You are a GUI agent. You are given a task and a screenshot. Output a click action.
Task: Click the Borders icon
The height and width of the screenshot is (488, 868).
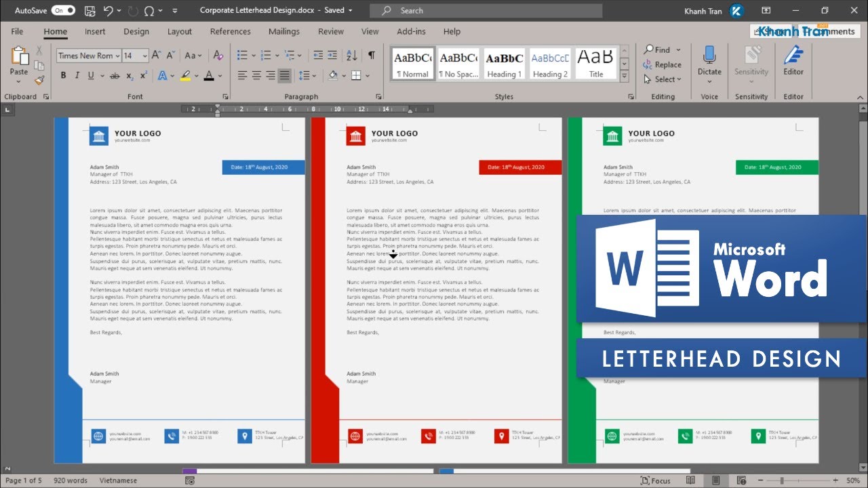[x=356, y=76]
